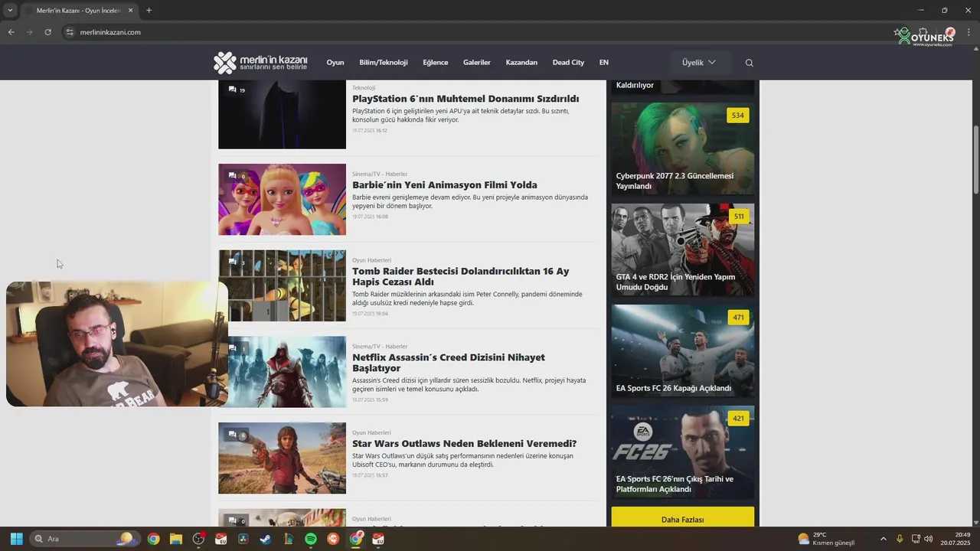Open File Explorer from the taskbar
The height and width of the screenshot is (551, 980).
(176, 539)
